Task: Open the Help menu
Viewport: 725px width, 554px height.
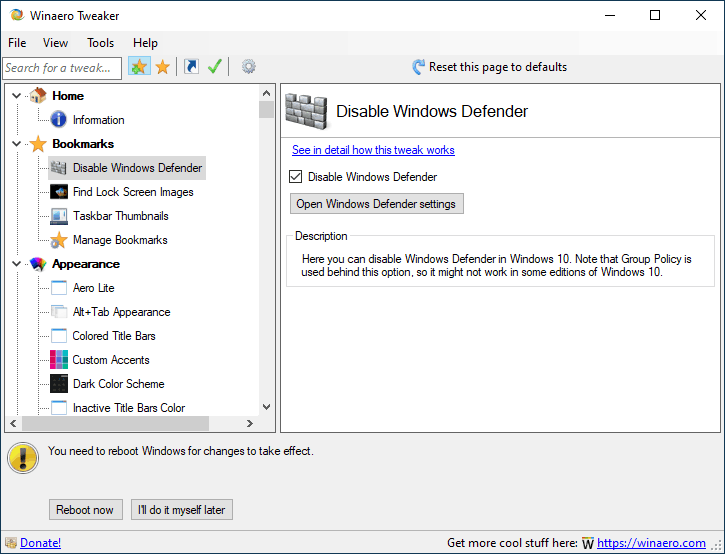Action: coord(145,43)
